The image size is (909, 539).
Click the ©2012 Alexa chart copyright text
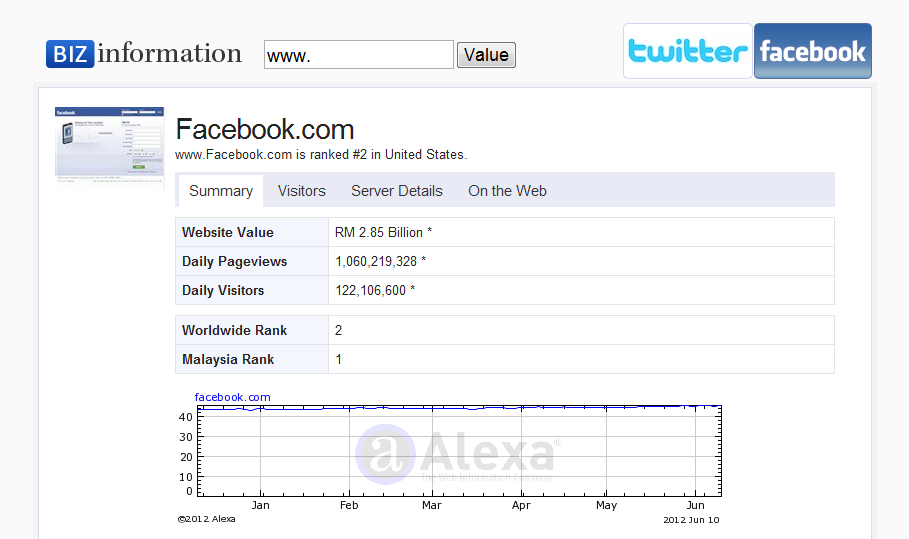206,519
